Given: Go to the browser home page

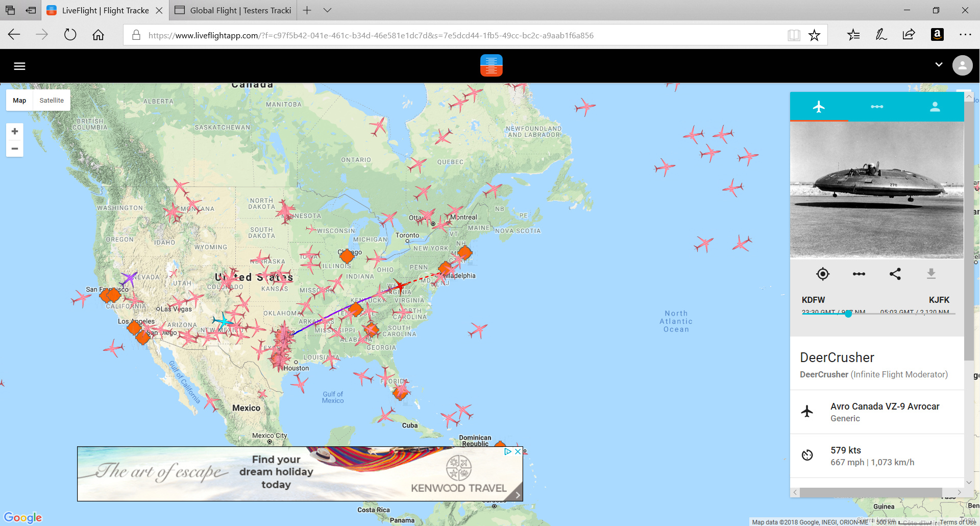Looking at the screenshot, I should 98,35.
